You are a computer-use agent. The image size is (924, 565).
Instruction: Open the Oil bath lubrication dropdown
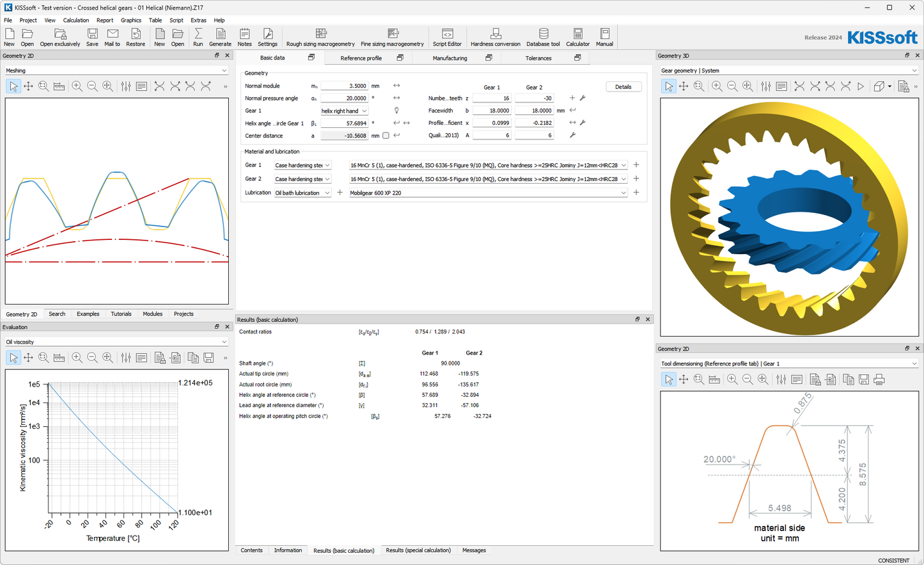[302, 193]
